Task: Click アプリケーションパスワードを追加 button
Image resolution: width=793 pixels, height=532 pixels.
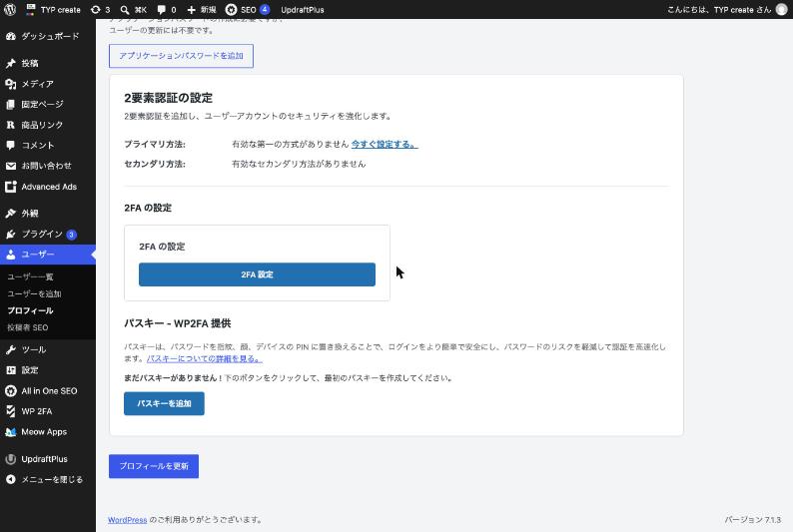Action: click(181, 56)
